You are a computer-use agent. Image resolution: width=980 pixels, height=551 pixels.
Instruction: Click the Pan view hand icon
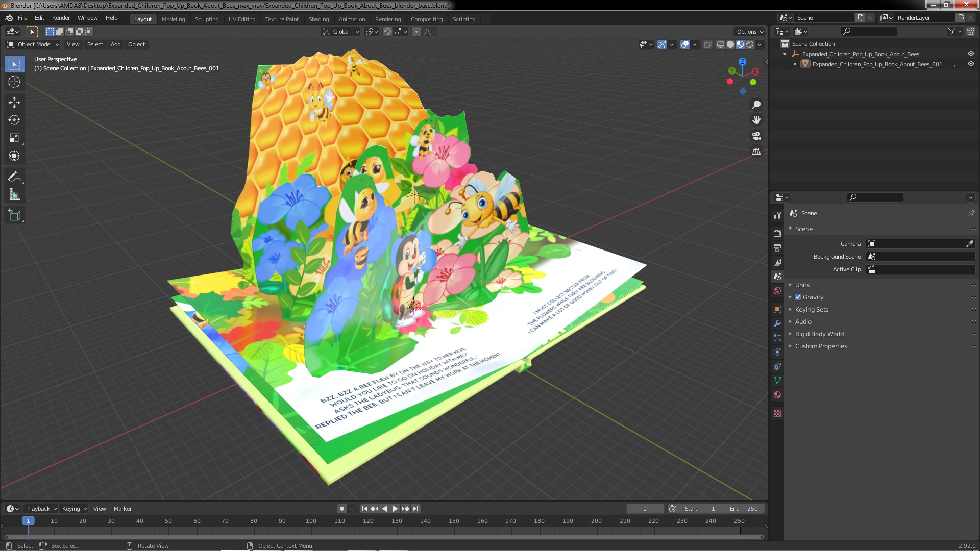[756, 120]
